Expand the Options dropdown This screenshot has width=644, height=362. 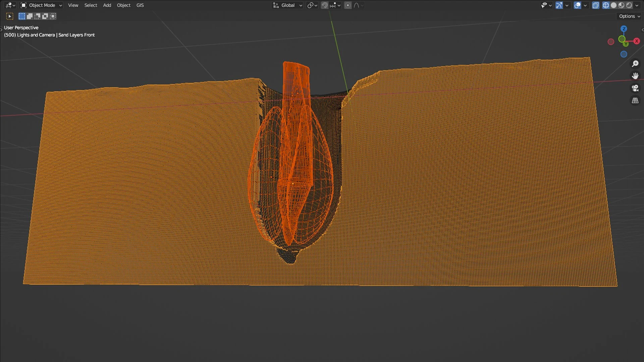click(x=629, y=16)
